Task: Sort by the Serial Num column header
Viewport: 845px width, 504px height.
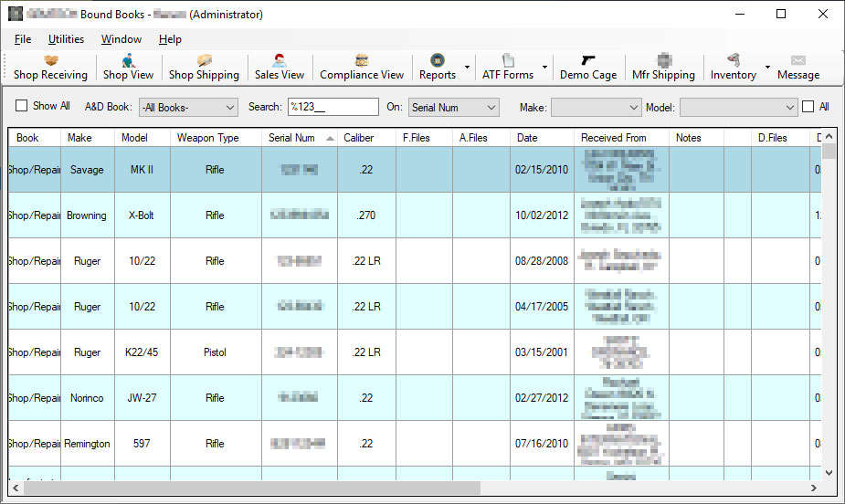Action: (x=300, y=138)
